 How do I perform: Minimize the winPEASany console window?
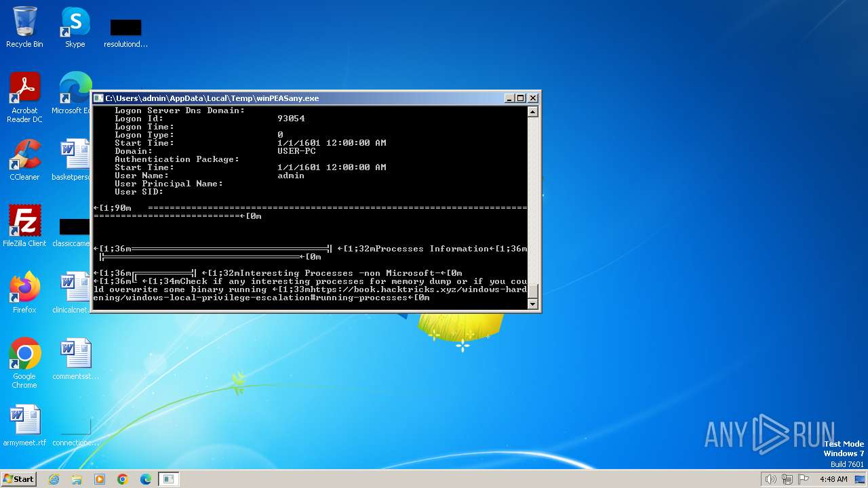(510, 98)
